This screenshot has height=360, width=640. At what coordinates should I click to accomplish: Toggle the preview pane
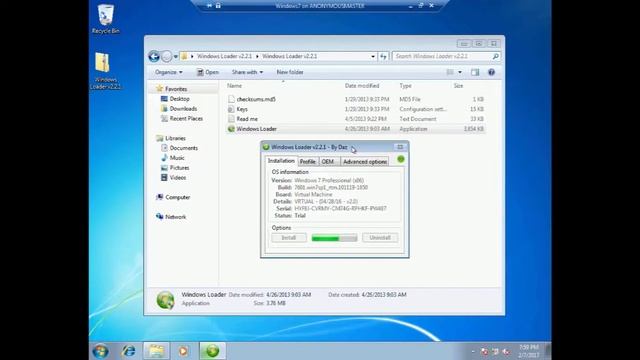[x=475, y=72]
